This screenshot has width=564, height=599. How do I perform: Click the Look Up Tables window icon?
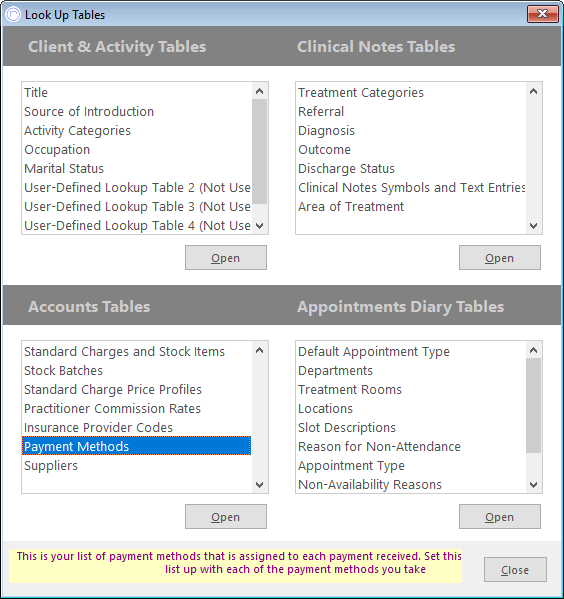[x=13, y=15]
